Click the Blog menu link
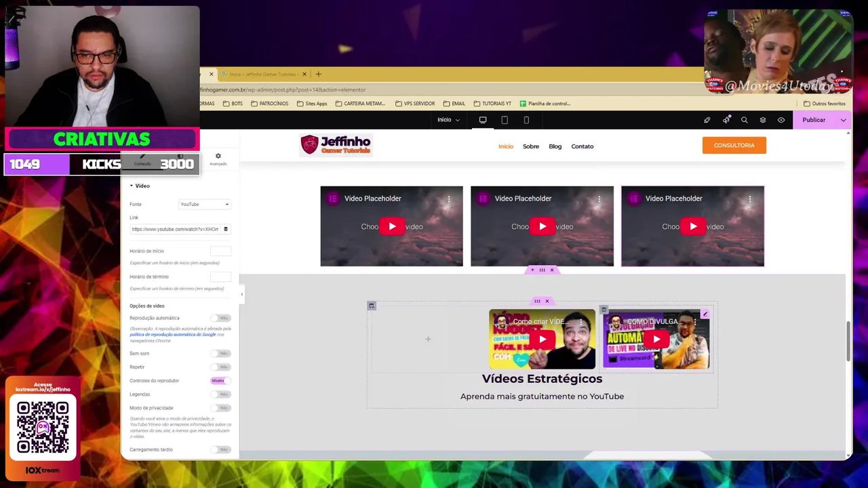The height and width of the screenshot is (488, 868). pos(555,146)
